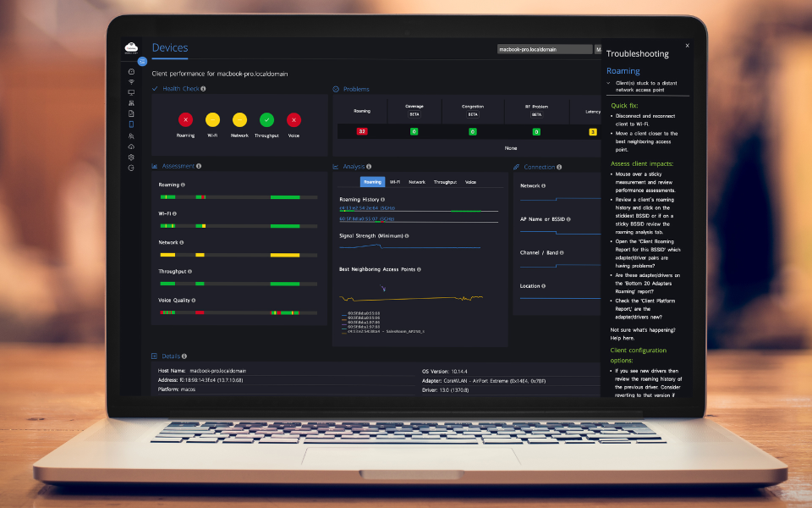Switch to the Network analysis tab

[x=416, y=181]
